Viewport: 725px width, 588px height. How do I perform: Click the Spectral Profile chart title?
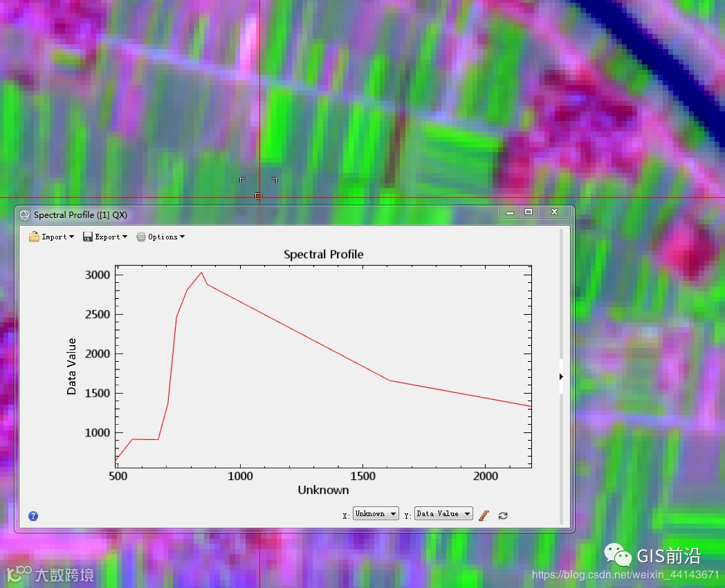pyautogui.click(x=324, y=255)
